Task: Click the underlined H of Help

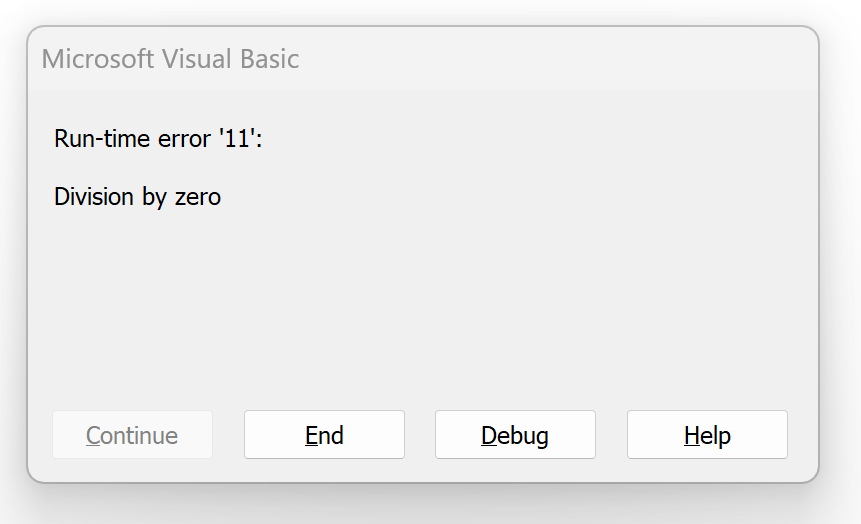Action: 691,435
